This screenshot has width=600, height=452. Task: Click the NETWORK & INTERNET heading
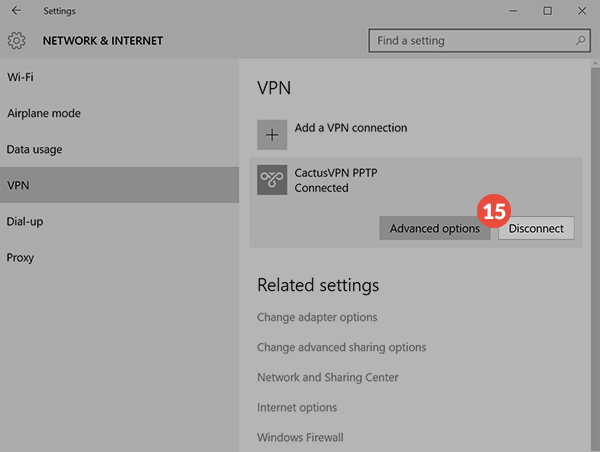[103, 41]
